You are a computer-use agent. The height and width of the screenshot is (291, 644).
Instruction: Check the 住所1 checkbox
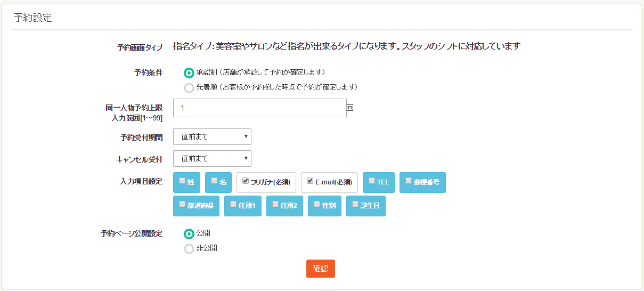(233, 204)
